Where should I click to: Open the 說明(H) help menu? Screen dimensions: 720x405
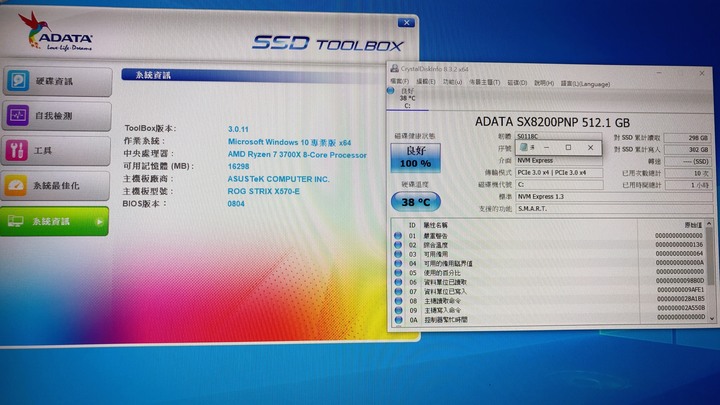click(x=544, y=84)
